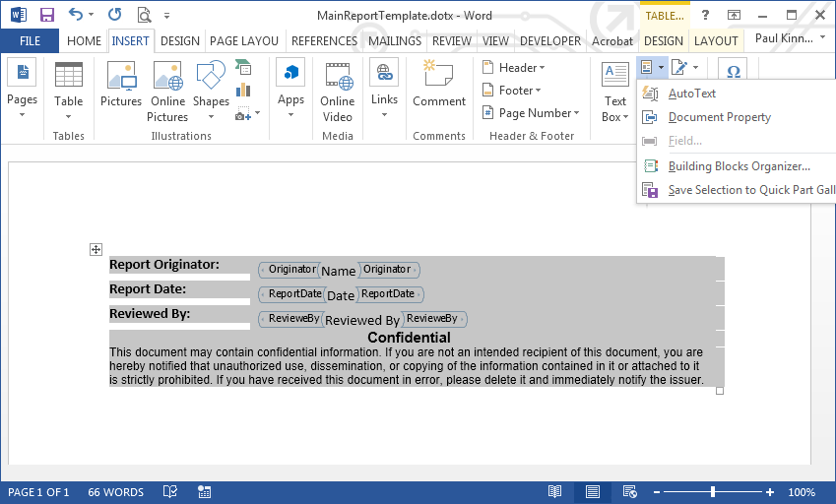Click the 100% zoom level
Viewport: 836px width, 504px height.
click(x=801, y=492)
